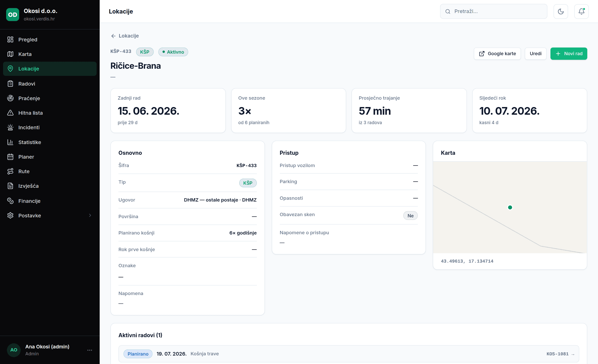The width and height of the screenshot is (598, 364).
Task: Go to Radovi section
Action: (x=50, y=84)
